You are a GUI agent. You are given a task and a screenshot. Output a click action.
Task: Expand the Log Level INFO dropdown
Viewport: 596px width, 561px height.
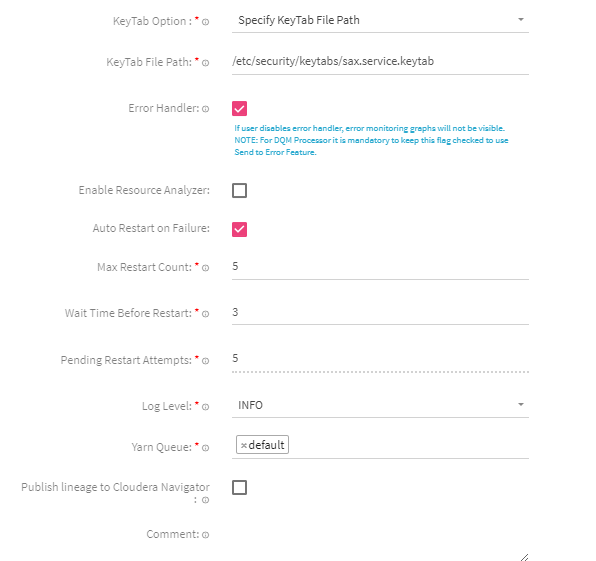pyautogui.click(x=380, y=405)
